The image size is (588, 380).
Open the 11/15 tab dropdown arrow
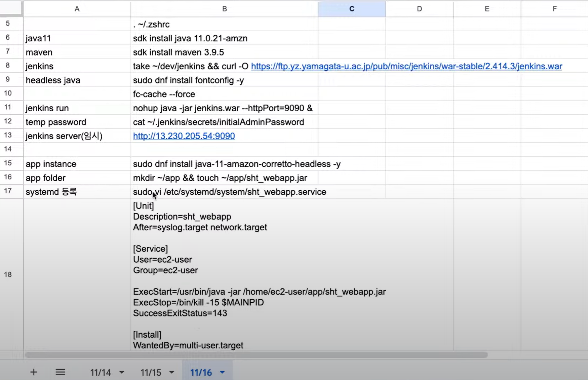(172, 372)
